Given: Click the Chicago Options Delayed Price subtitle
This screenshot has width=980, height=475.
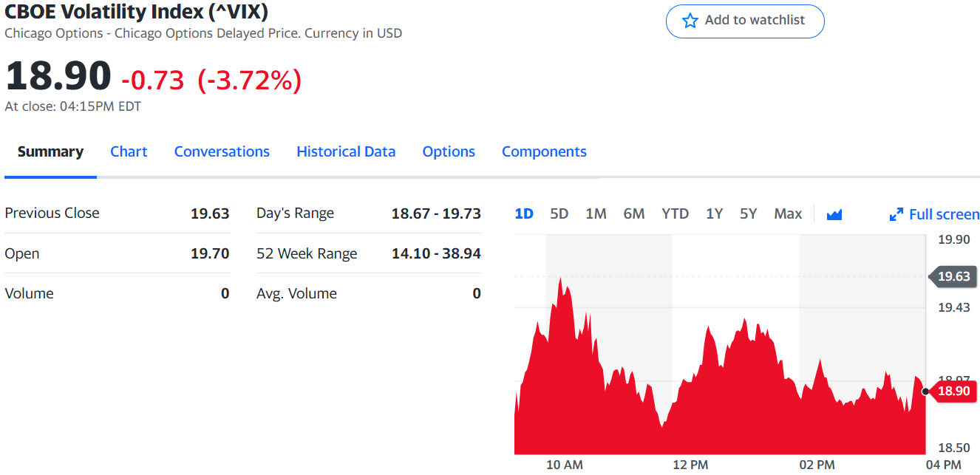Looking at the screenshot, I should [203, 33].
